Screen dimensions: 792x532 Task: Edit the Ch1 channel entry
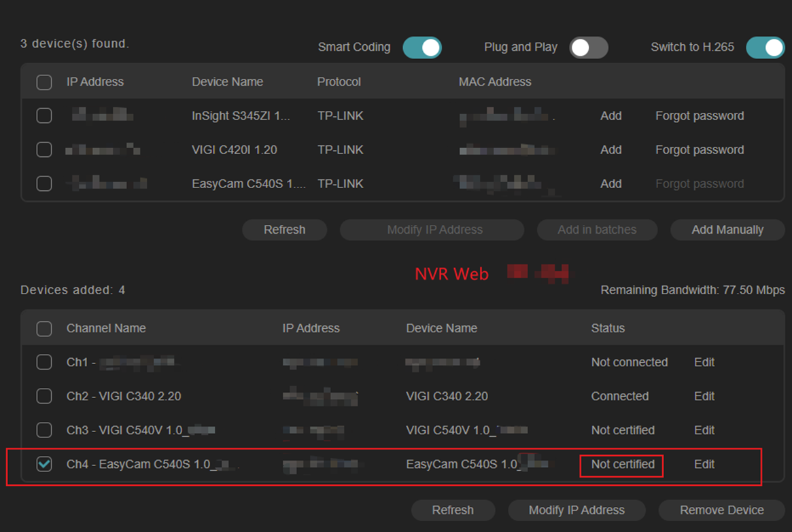point(704,362)
